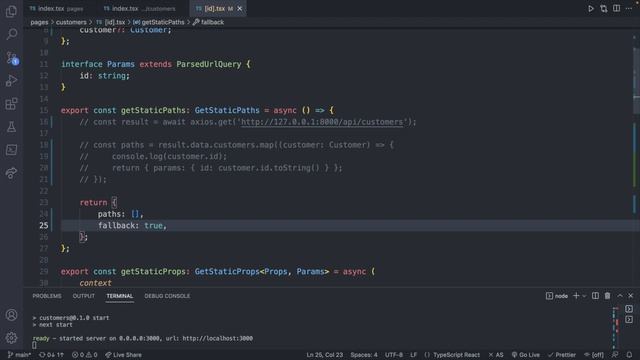Place cursor on fallback: true line
Image resolution: width=640 pixels, height=360 pixels.
click(x=132, y=225)
